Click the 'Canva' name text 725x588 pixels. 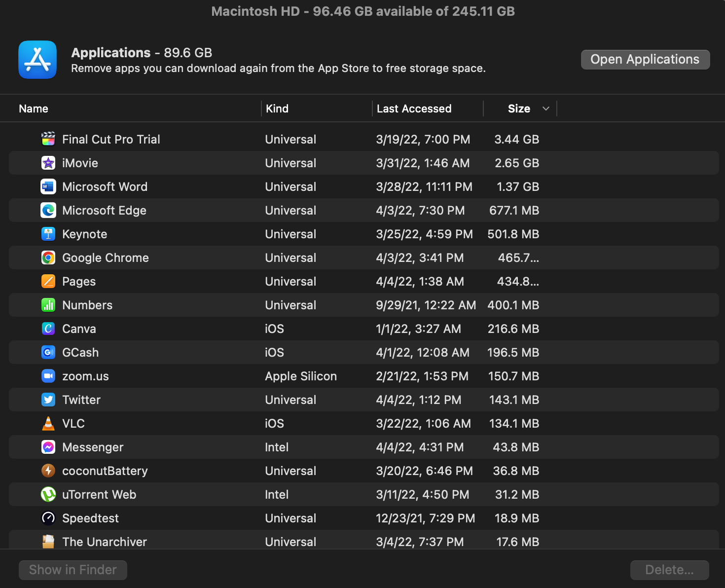click(x=79, y=329)
